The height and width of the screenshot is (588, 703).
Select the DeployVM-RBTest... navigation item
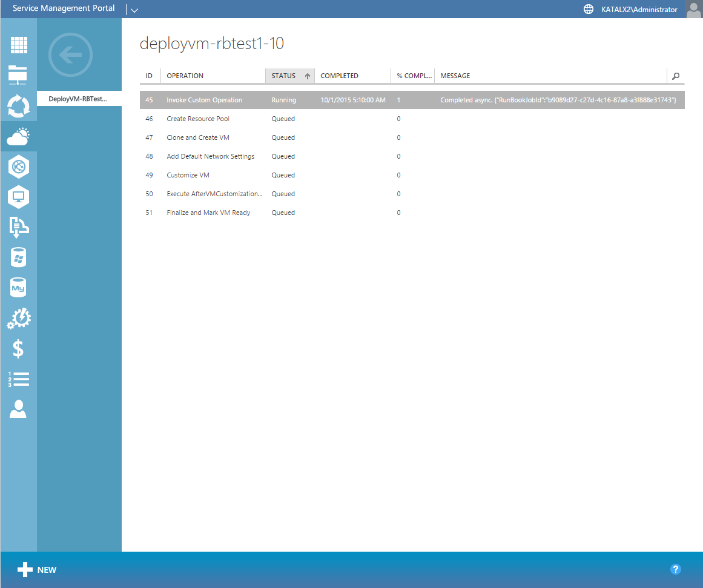tap(79, 99)
